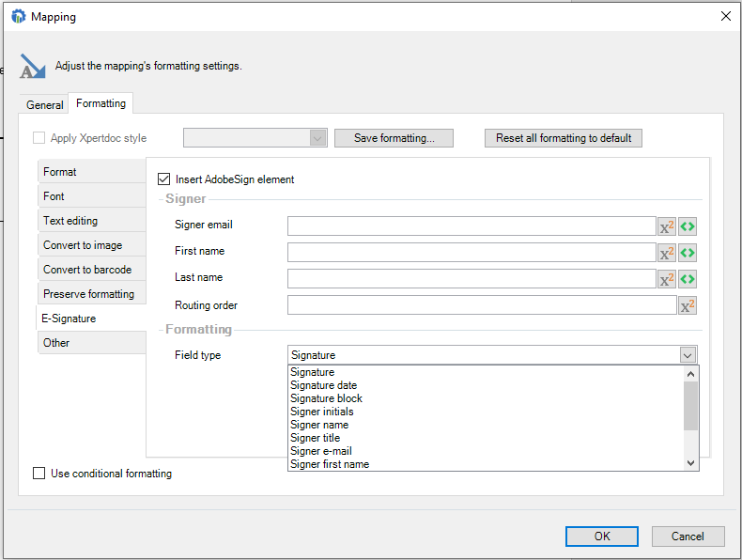
Task: Switch to the General tab
Action: pyautogui.click(x=44, y=104)
